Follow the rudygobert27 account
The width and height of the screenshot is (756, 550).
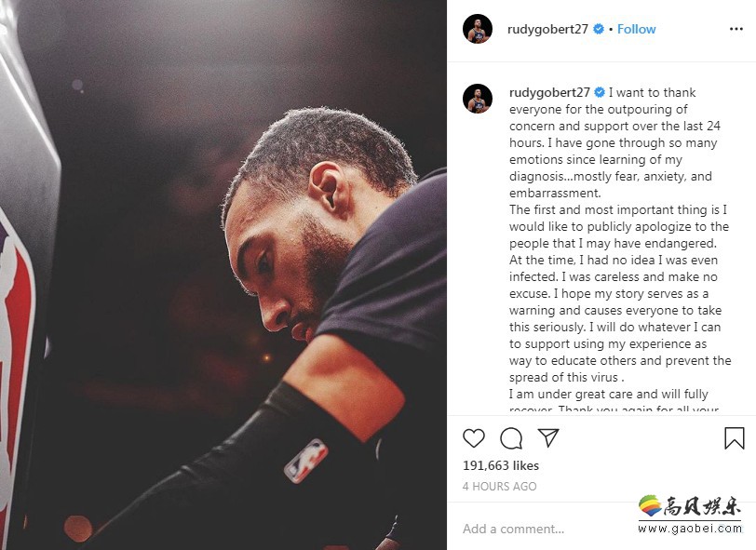point(637,29)
